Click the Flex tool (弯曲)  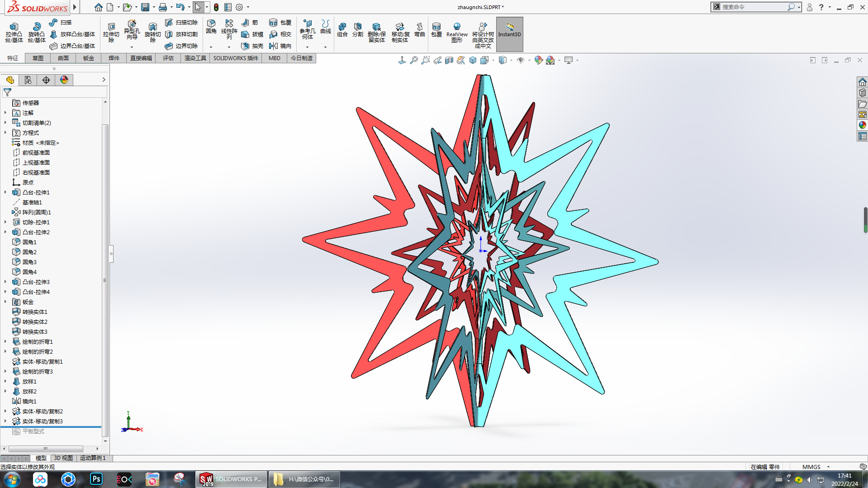[x=420, y=29]
